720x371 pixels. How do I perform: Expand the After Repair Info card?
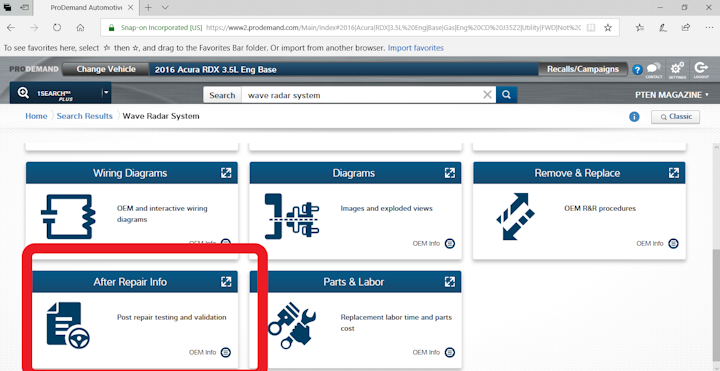[226, 281]
